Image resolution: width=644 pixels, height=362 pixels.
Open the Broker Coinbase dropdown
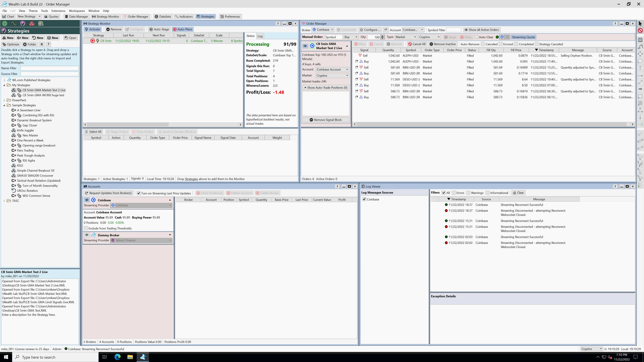tap(323, 30)
